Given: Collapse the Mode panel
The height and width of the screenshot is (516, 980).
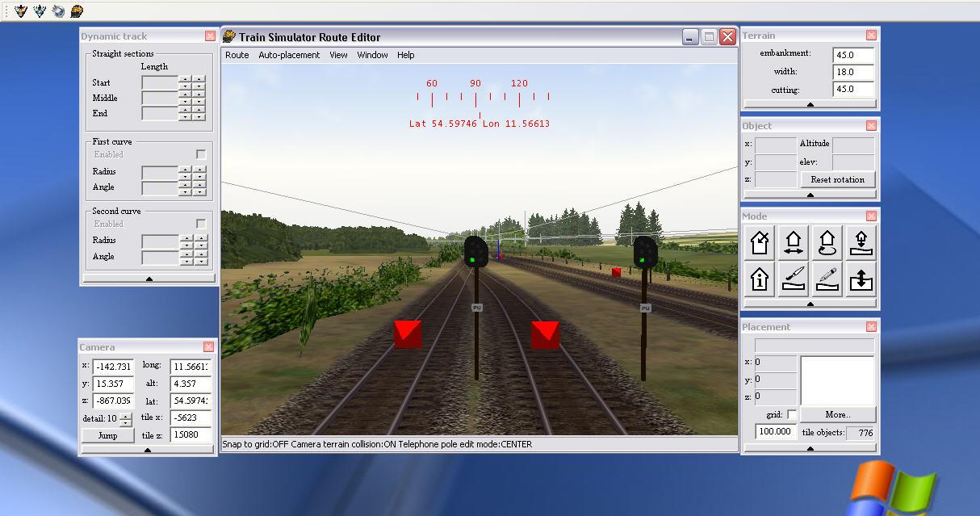Looking at the screenshot, I should (810, 304).
